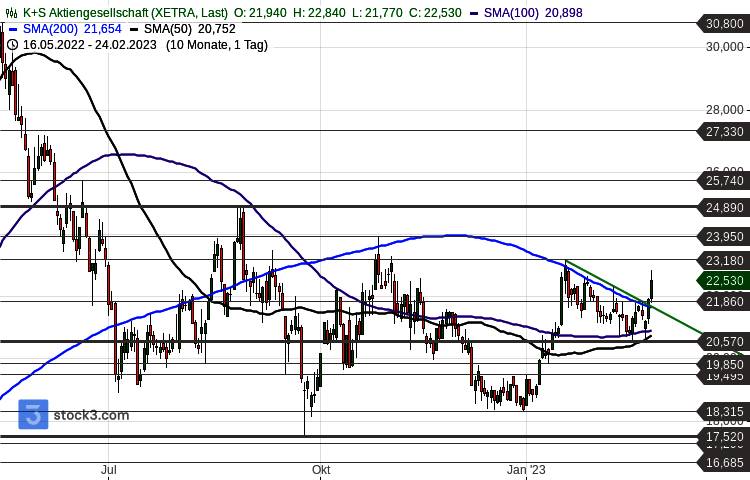Click the 30,800 price level label
Image resolution: width=750 pixels, height=480 pixels.
724,23
